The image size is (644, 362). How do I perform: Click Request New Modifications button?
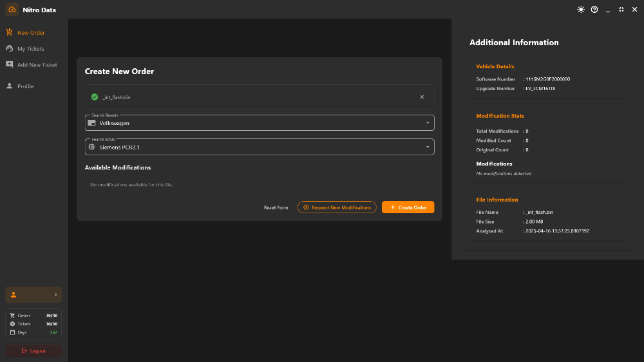point(337,207)
